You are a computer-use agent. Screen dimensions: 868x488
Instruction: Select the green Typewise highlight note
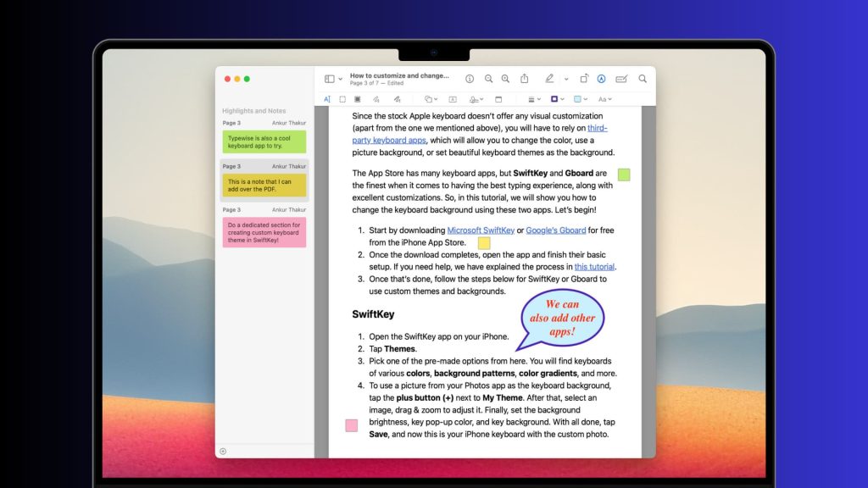click(x=263, y=141)
